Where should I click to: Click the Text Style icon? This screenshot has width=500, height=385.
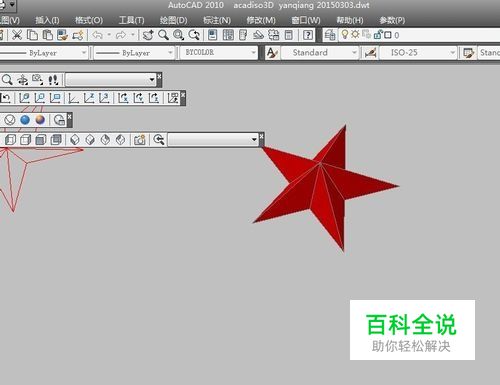point(272,53)
